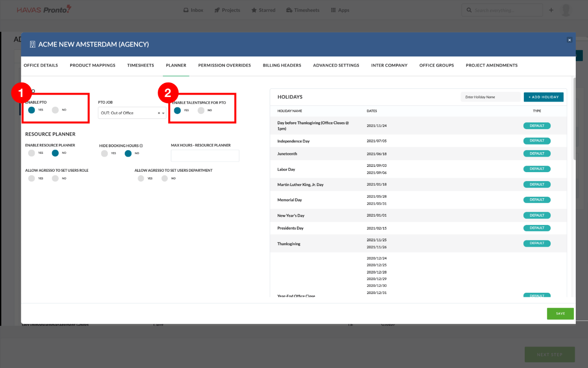The image size is (588, 368).
Task: Open the Office Groups tab
Action: pos(437,65)
